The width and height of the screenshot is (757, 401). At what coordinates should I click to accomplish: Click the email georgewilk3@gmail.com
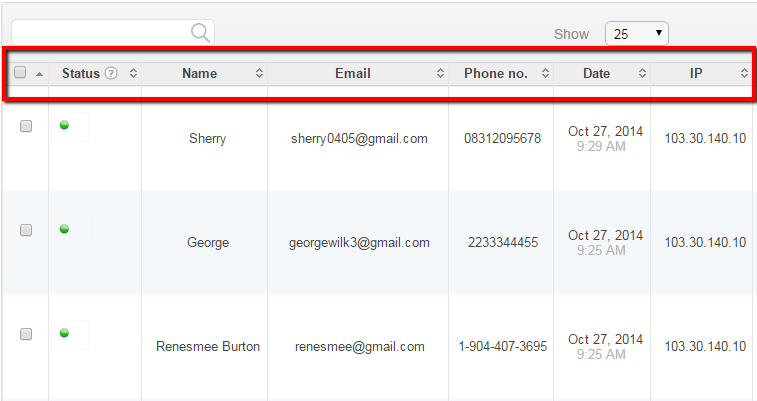coord(359,243)
